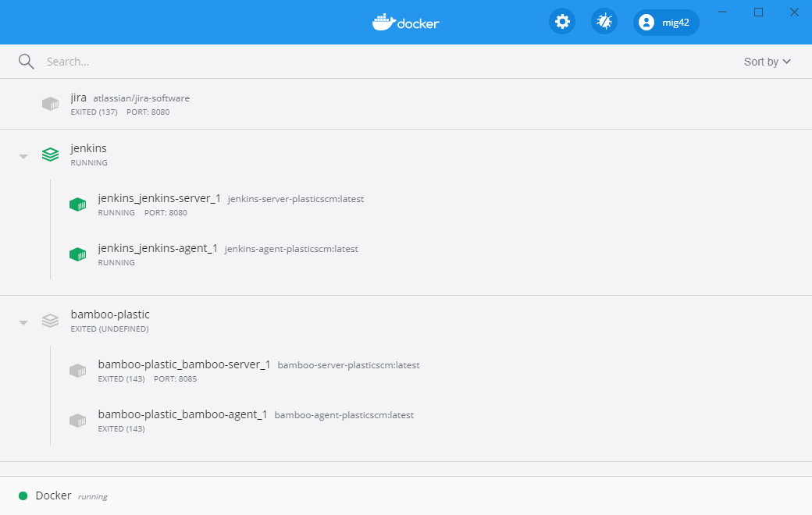This screenshot has width=812, height=515.
Task: Select bamboo-plastic_bamboo-agent_1 container name
Action: [183, 414]
